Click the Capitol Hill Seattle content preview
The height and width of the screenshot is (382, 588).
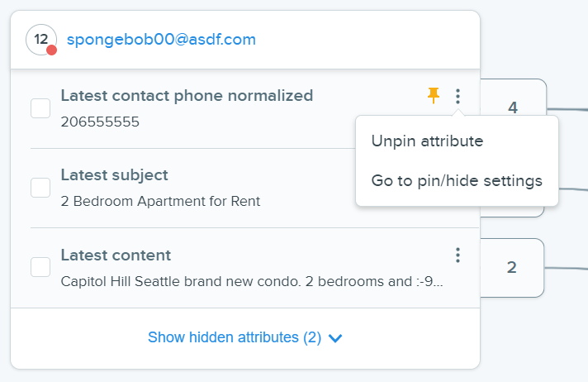pos(252,281)
